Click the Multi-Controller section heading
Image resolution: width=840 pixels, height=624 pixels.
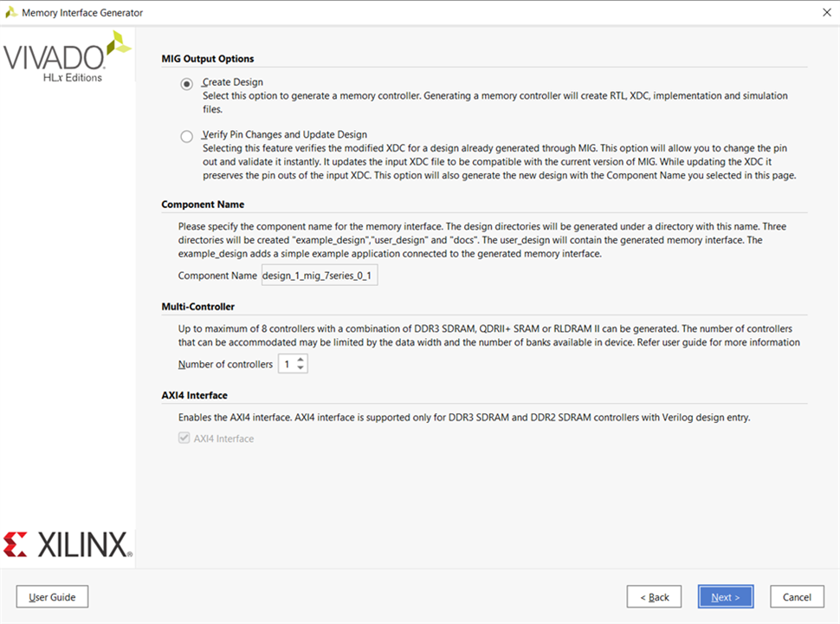[x=197, y=307]
